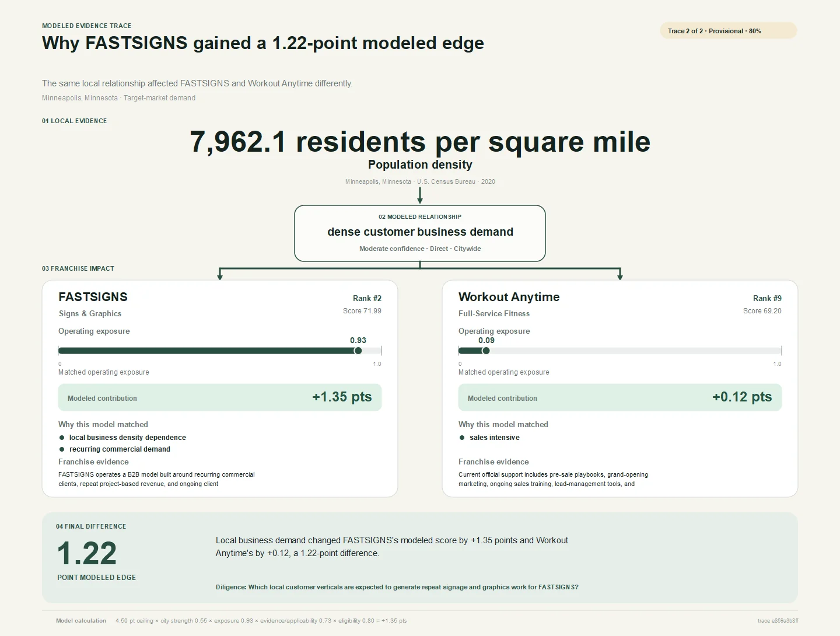Select the "recurring commercial demand" bullet
Screen dimensions: 840x636
click(120, 449)
